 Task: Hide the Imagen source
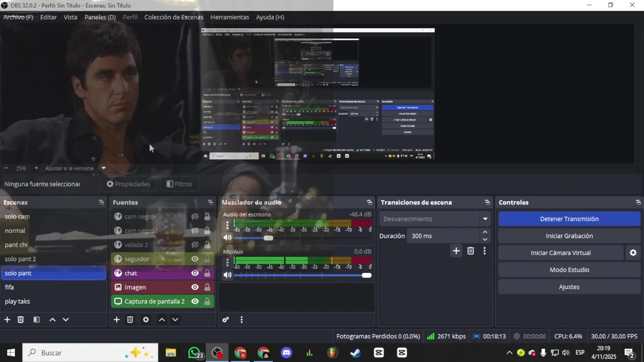pos(195,287)
